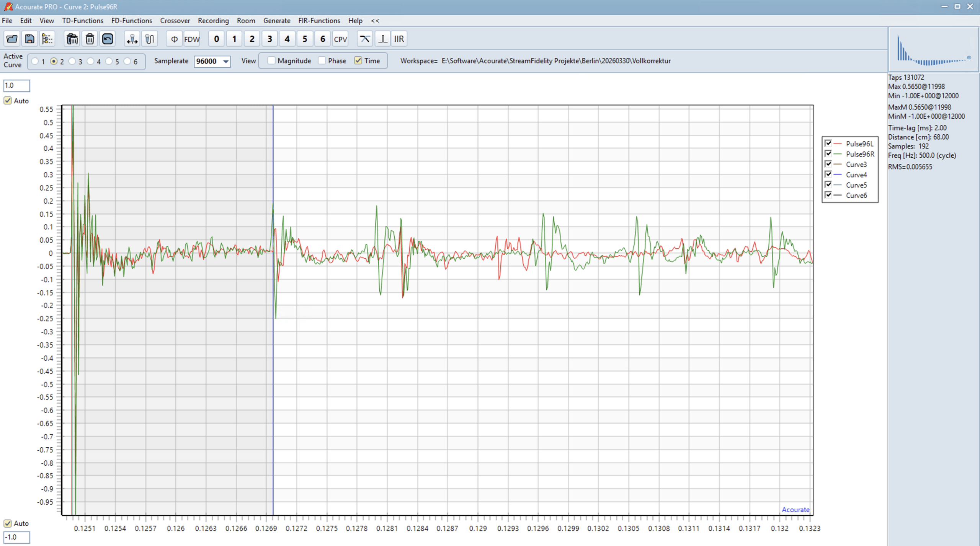This screenshot has width=980, height=546.
Task: Click the phase Φ toolbar icon
Action: click(174, 39)
